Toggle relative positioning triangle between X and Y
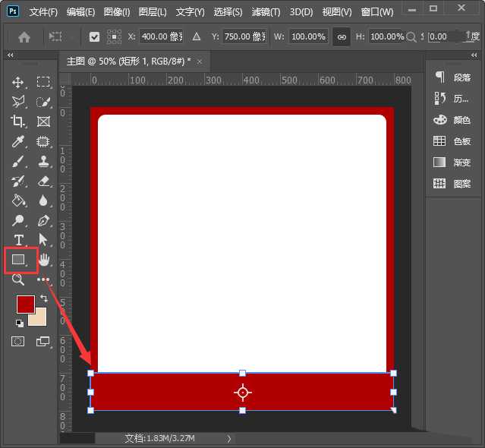 [197, 36]
